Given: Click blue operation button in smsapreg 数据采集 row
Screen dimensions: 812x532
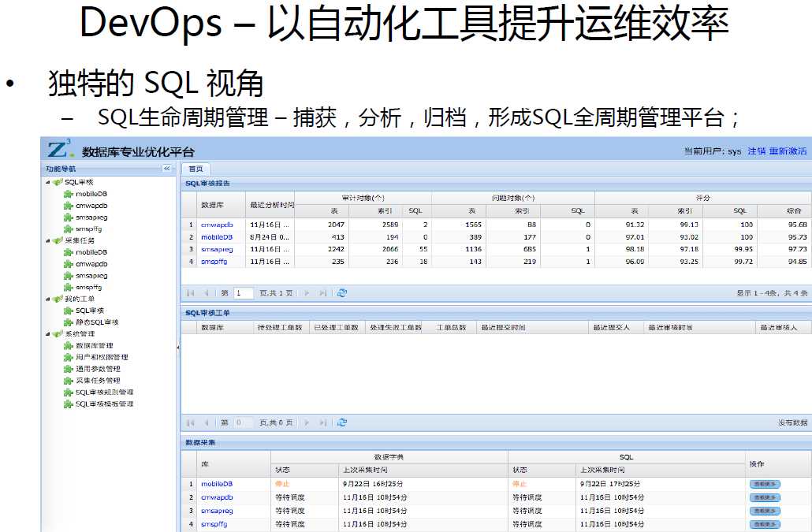Looking at the screenshot, I should click(765, 512).
